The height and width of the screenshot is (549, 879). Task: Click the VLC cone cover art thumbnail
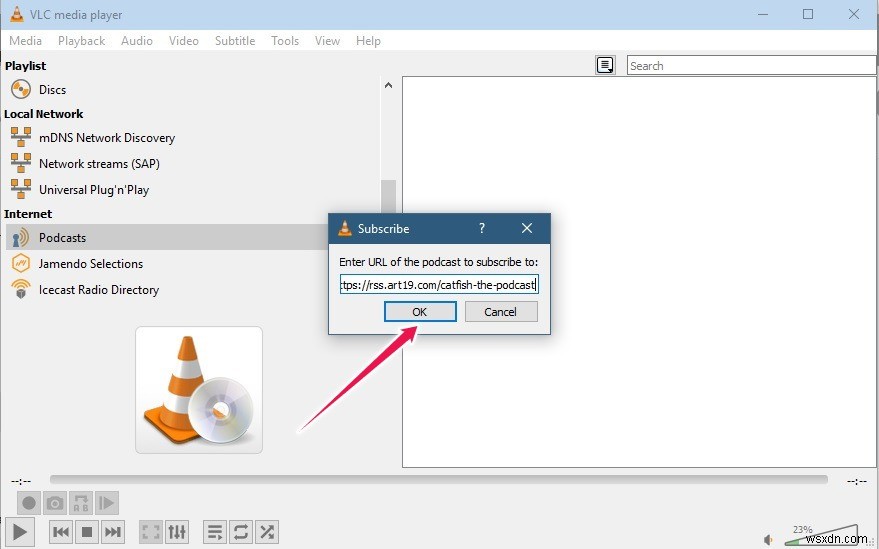(x=199, y=390)
